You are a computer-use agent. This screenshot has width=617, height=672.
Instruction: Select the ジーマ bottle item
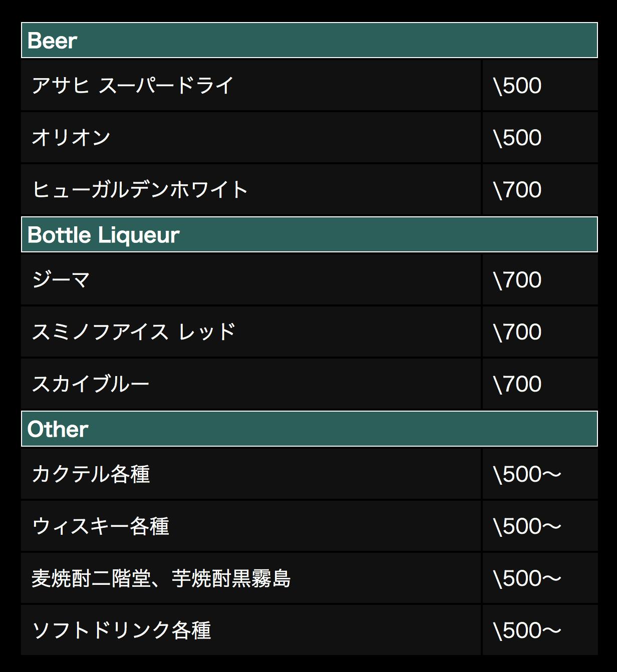tap(61, 280)
